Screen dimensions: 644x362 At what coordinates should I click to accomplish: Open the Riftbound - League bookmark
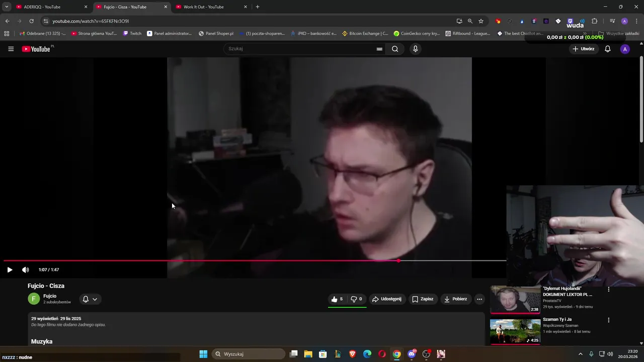pyautogui.click(x=468, y=34)
